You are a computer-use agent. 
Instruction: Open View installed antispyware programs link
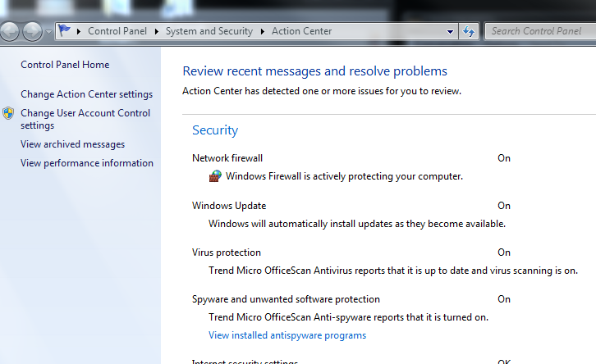(x=287, y=335)
